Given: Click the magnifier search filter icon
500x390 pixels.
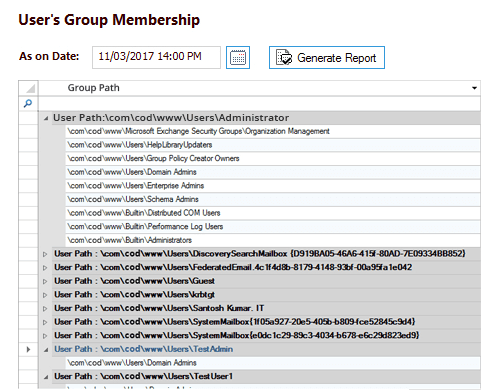Looking at the screenshot, I should [28, 103].
